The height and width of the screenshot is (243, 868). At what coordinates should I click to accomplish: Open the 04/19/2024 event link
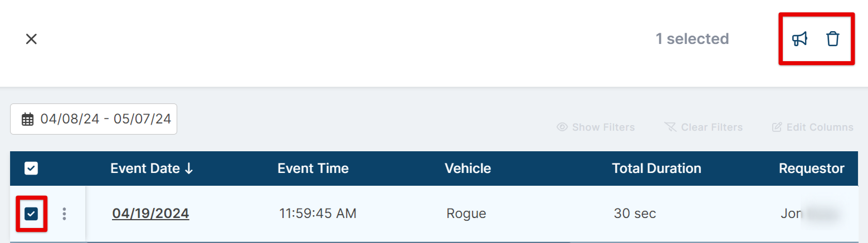coord(150,214)
